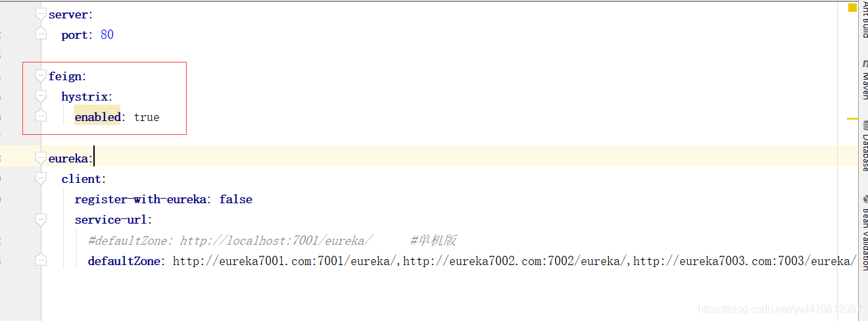Image resolution: width=868 pixels, height=321 pixels.
Task: Collapse the feign block fold marker
Action: (41, 76)
